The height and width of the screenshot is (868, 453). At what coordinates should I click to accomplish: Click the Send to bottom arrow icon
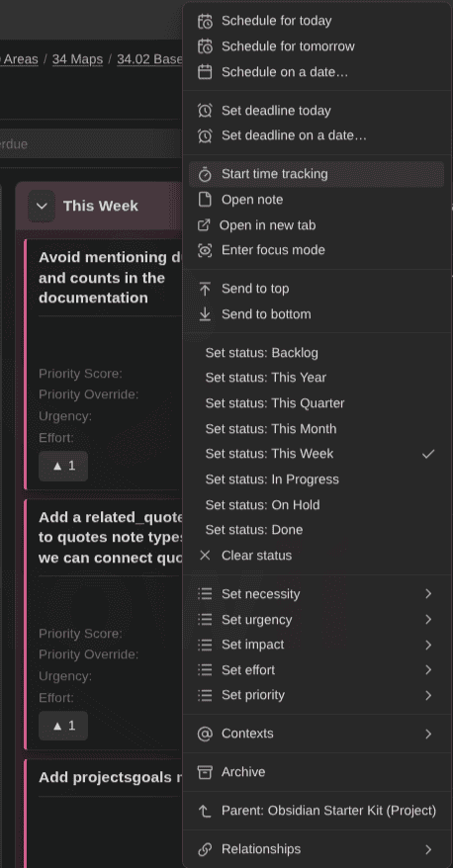pos(205,314)
